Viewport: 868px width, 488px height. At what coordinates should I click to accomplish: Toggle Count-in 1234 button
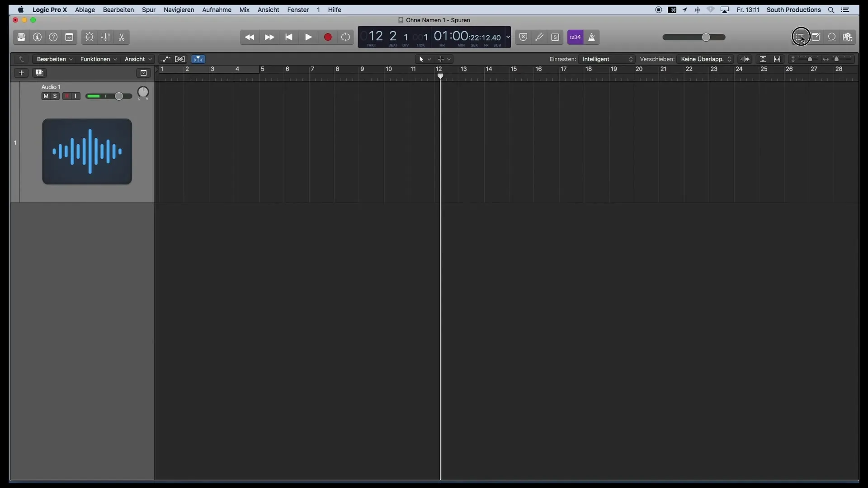575,37
